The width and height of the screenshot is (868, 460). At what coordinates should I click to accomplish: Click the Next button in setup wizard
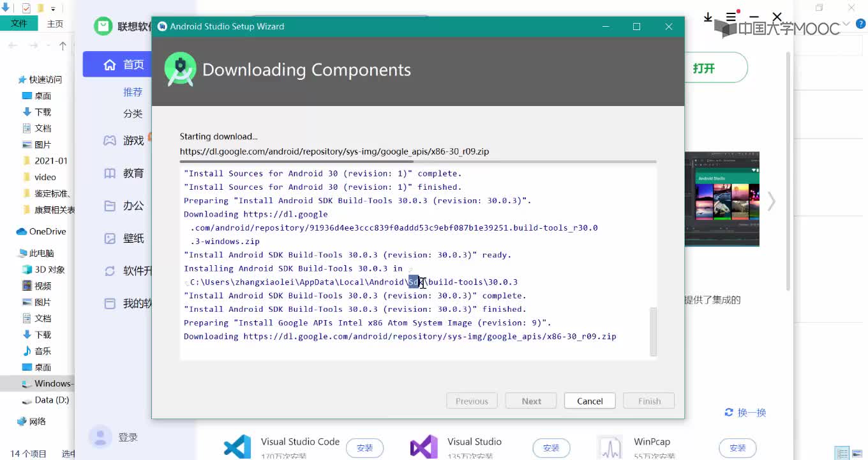pyautogui.click(x=531, y=401)
